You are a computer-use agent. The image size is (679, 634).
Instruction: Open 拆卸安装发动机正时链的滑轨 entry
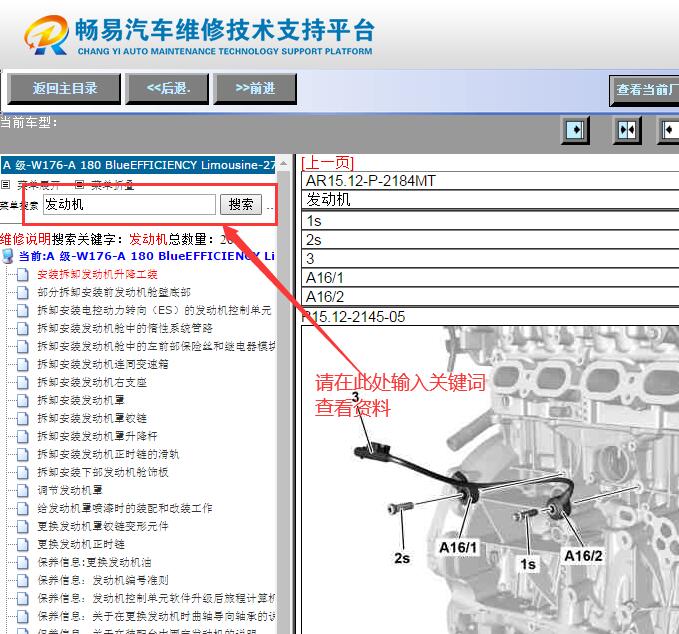pos(108,454)
